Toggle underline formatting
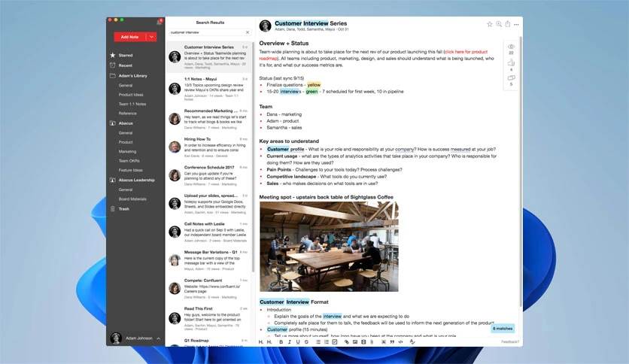 (298, 342)
